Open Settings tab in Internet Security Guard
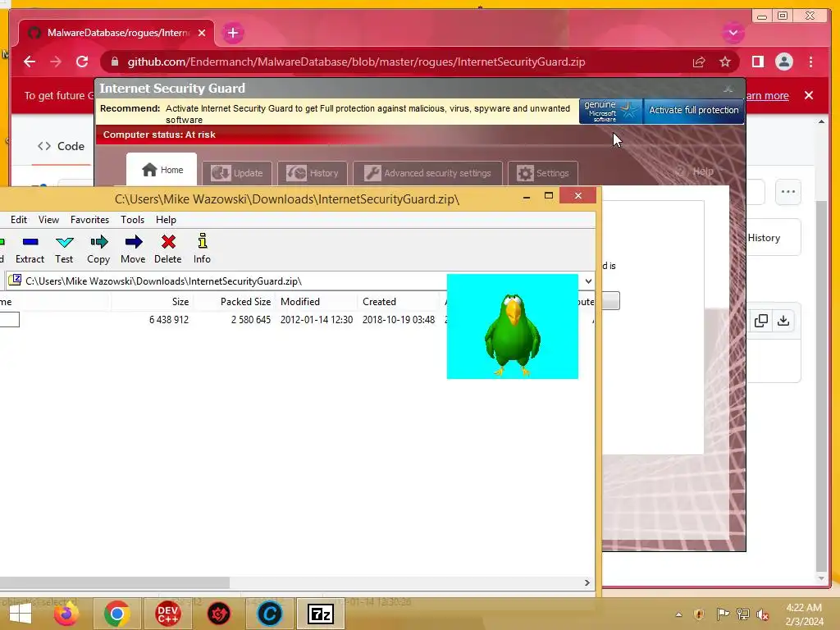This screenshot has height=630, width=840. pyautogui.click(x=543, y=173)
